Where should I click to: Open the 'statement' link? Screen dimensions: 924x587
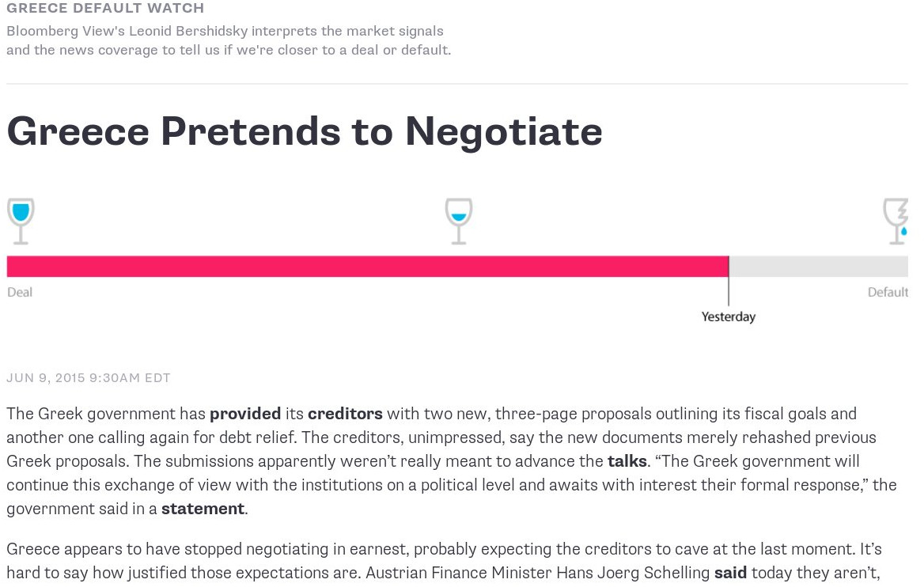pos(203,509)
